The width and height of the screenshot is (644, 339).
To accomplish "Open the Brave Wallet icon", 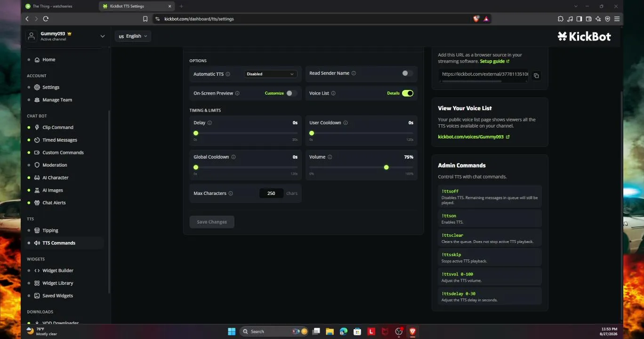I will point(588,19).
